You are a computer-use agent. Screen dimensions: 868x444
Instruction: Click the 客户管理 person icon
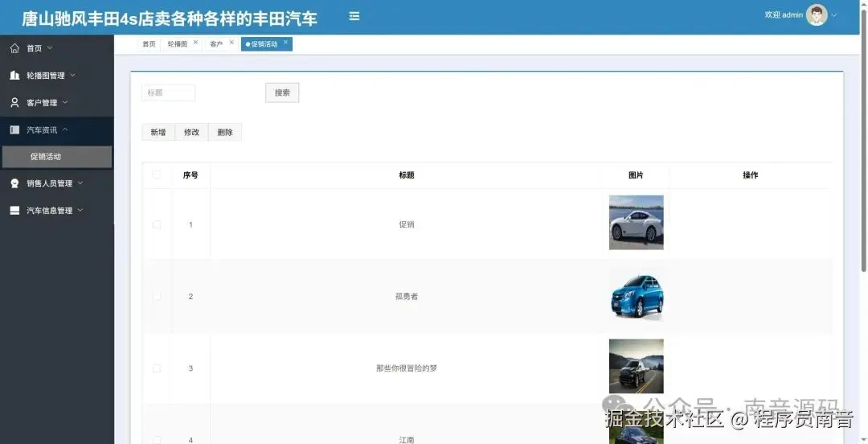(x=15, y=102)
